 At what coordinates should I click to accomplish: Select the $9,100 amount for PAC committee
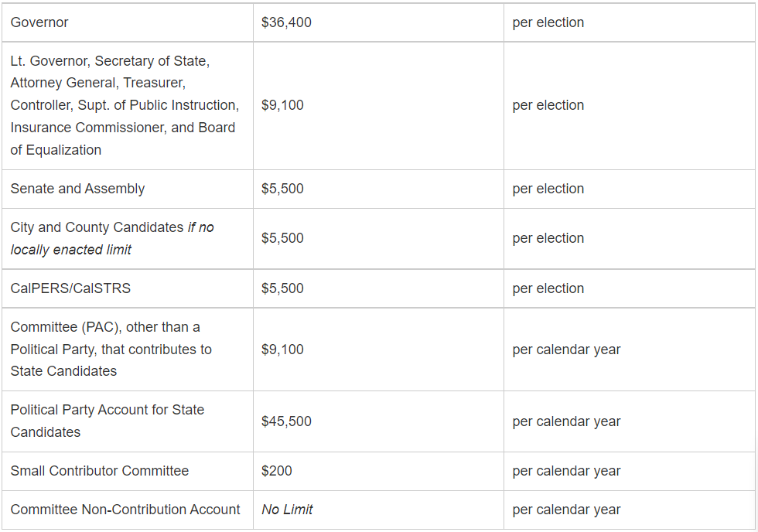point(282,350)
